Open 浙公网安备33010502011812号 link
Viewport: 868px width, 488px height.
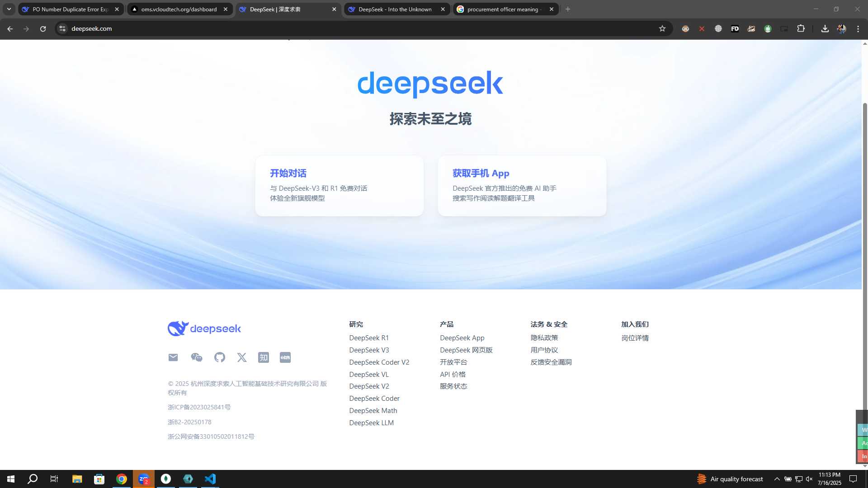[x=211, y=436]
